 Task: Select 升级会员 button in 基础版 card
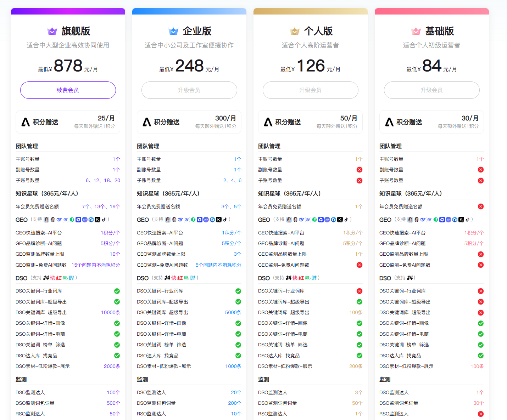tap(431, 90)
